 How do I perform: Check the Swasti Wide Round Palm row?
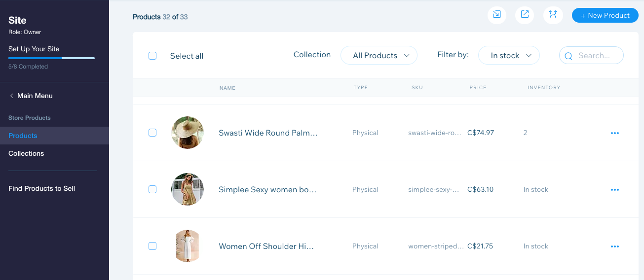click(152, 133)
